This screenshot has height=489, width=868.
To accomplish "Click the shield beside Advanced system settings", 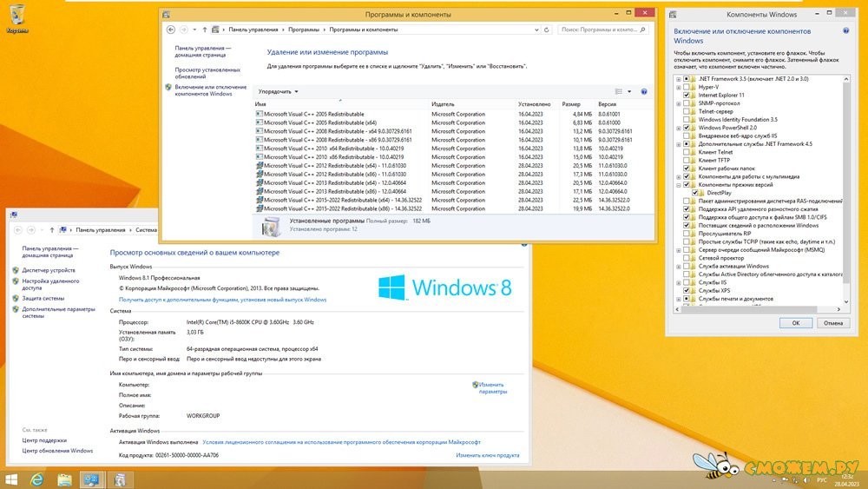I will click(16, 309).
